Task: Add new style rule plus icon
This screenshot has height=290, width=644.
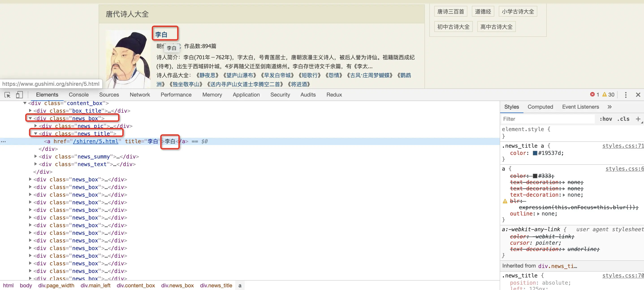Action: point(638,119)
